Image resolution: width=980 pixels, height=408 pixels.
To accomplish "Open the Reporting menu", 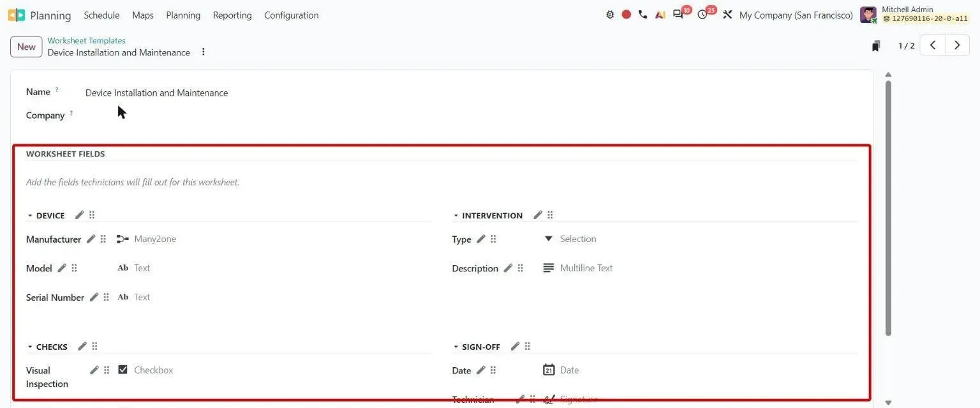I will 232,15.
